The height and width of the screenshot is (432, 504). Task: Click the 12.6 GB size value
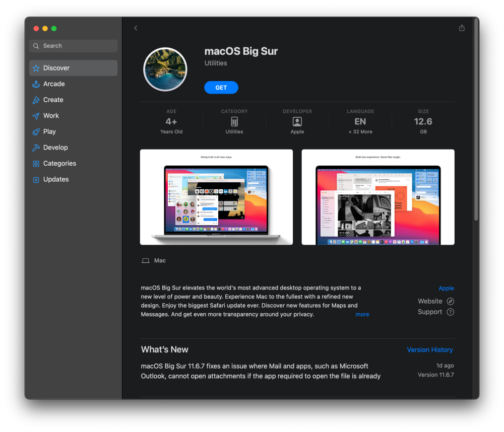point(423,122)
